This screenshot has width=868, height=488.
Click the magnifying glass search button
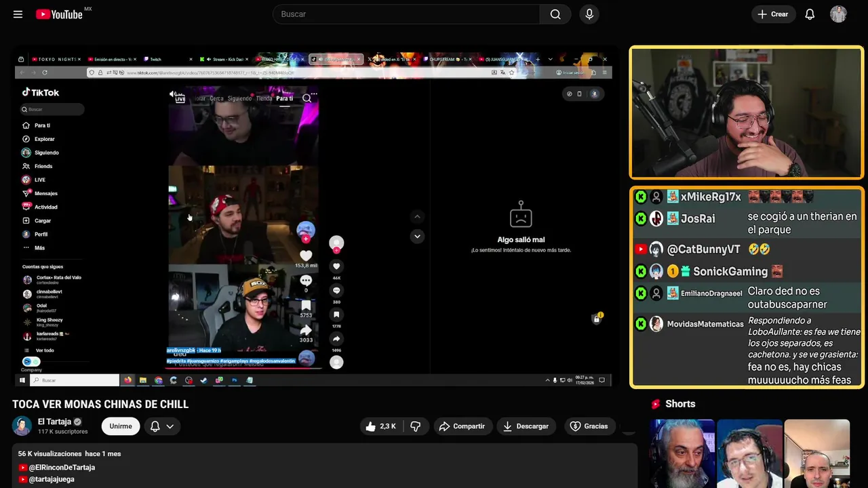[555, 14]
